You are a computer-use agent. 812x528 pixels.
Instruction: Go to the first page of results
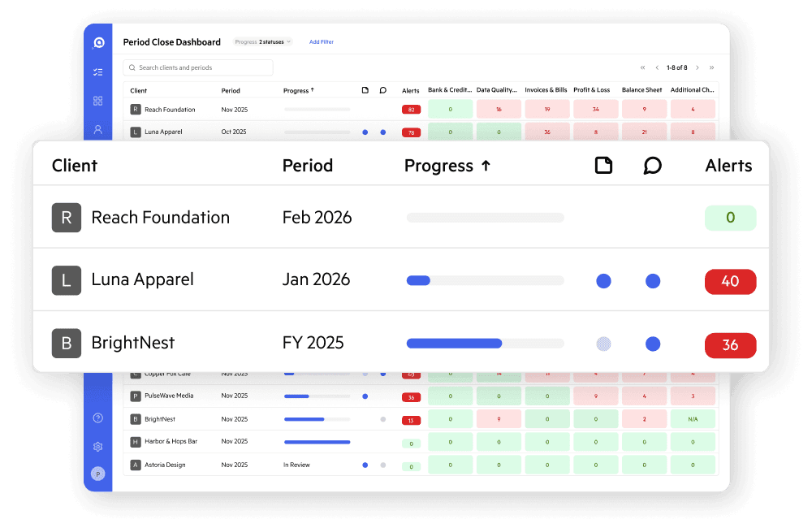tap(642, 67)
